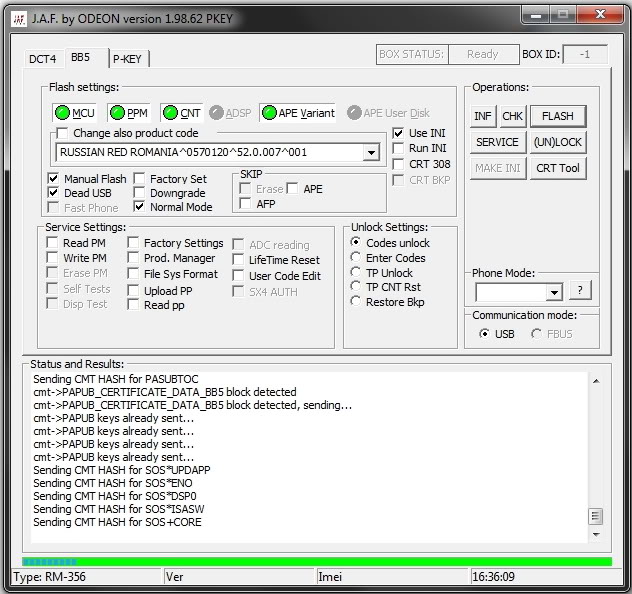
Task: Click the green CNT file indicator
Action: [x=170, y=113]
